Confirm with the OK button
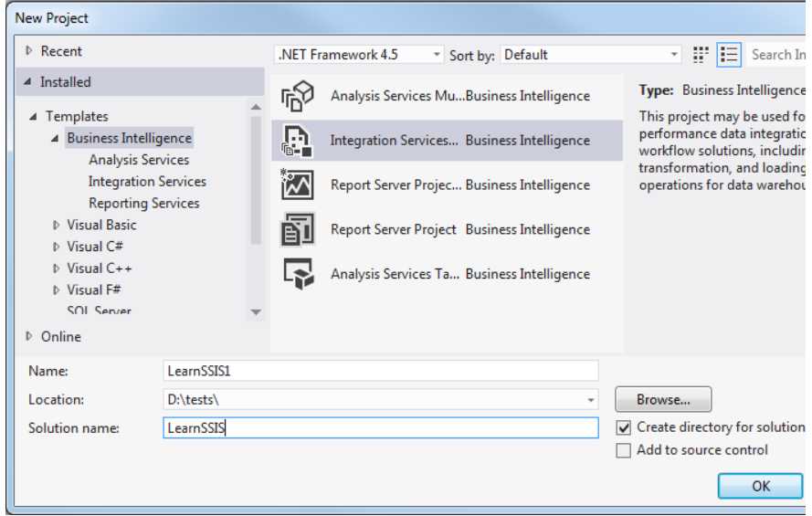Screen dimensions: 812x516 coord(761,486)
